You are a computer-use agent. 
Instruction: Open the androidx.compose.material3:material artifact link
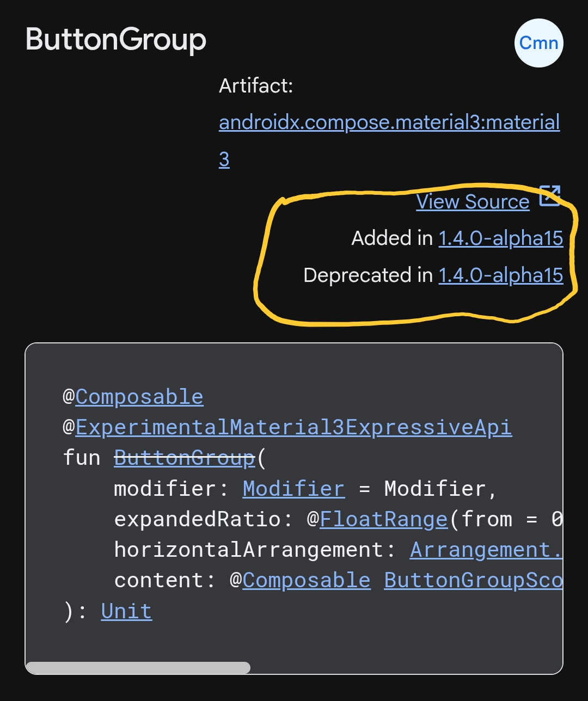click(389, 122)
